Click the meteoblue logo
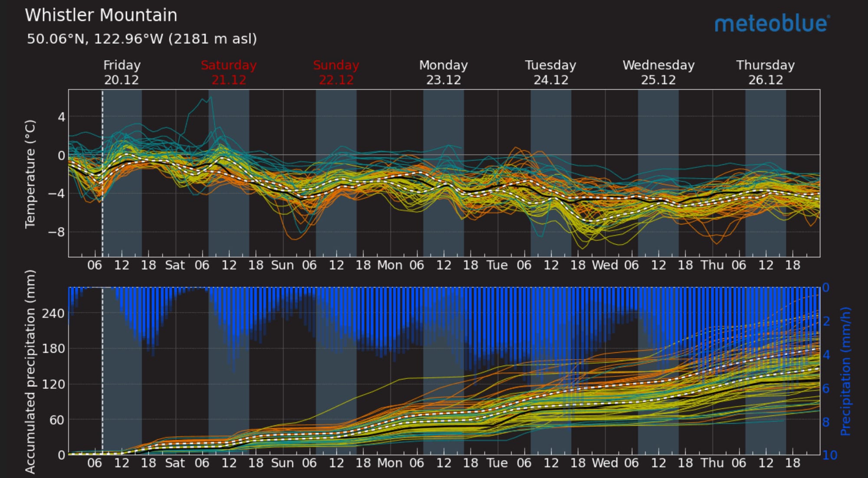Viewport: 868px width, 478px height. click(772, 24)
